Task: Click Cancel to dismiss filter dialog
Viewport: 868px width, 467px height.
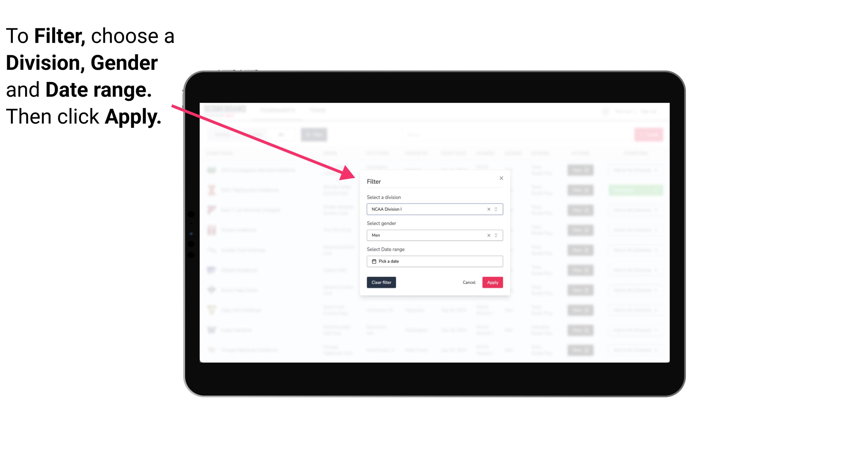Action: 469,283
